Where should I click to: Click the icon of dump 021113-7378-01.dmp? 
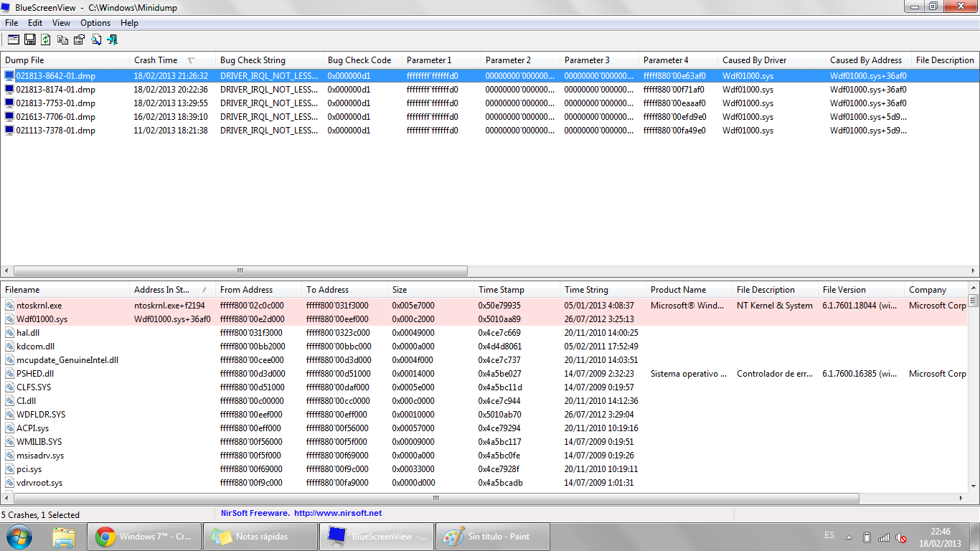[x=9, y=131]
